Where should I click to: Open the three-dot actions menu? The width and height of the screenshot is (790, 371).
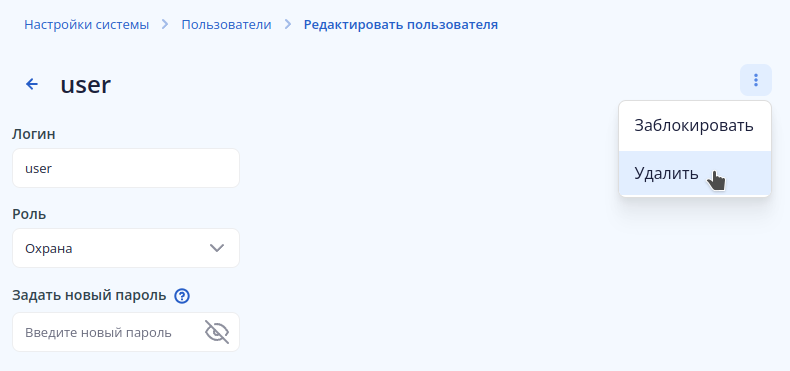tap(755, 80)
